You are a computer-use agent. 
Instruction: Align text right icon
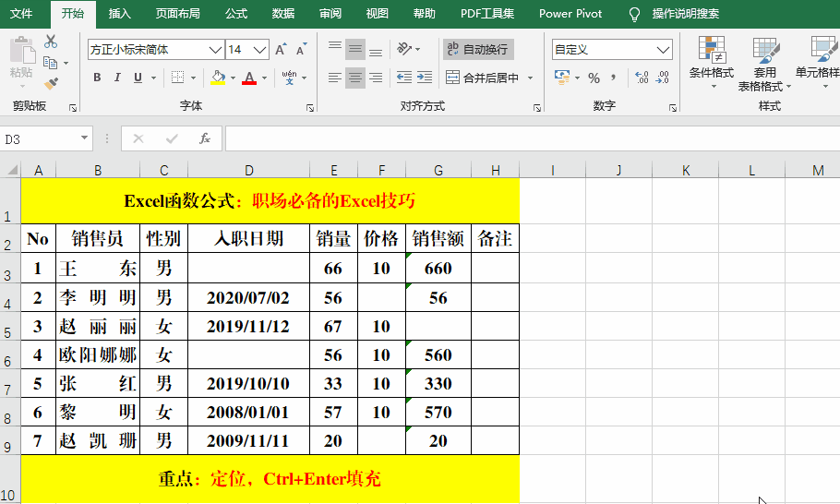coord(376,78)
